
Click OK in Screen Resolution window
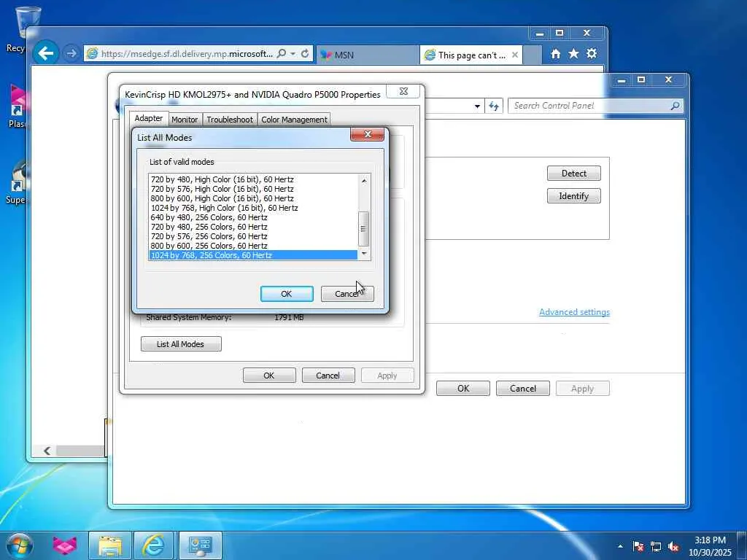click(x=463, y=389)
